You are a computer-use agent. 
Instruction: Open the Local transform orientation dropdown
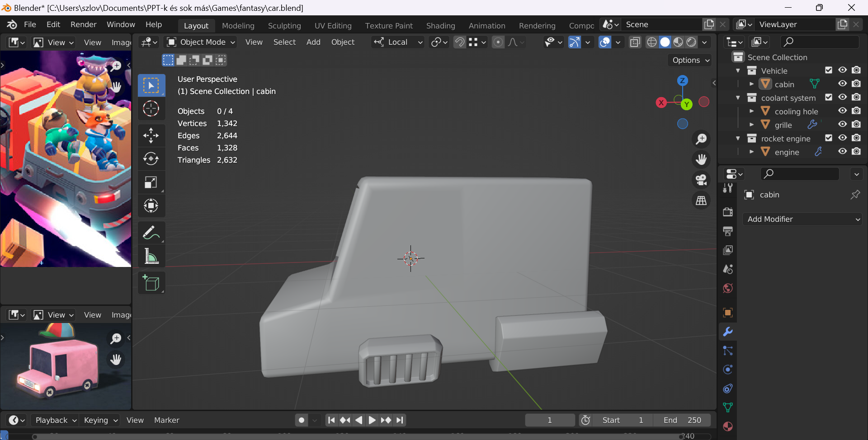click(398, 42)
